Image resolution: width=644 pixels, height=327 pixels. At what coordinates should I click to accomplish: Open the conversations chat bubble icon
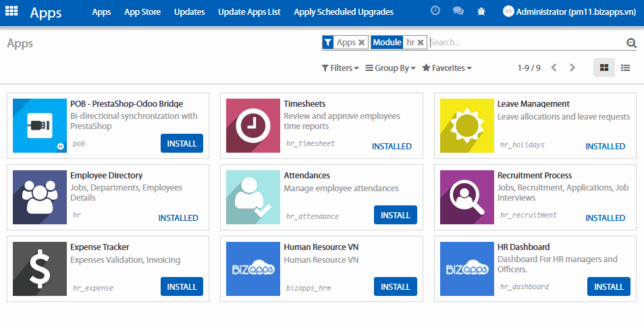[458, 11]
